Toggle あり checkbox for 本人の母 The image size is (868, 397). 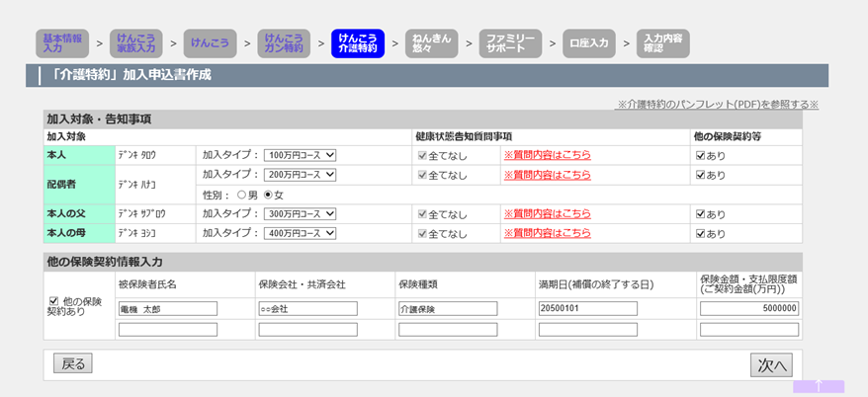700,234
